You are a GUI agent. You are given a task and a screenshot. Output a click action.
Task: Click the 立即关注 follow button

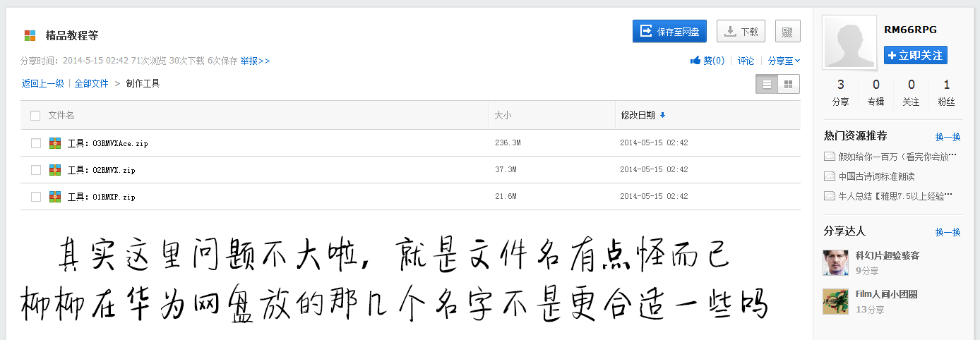pos(916,55)
